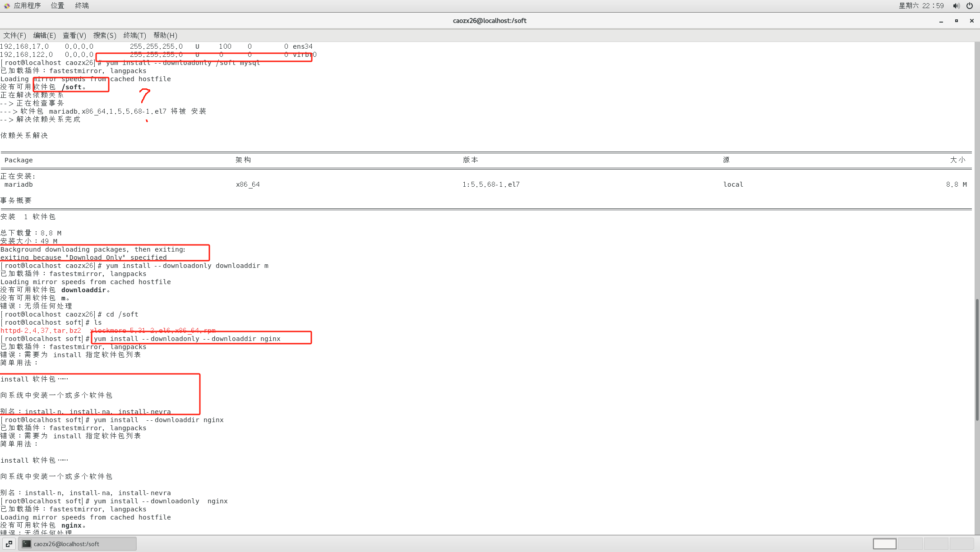Viewport: 980px width, 552px height.
Task: Restore the terminal window size
Action: pos(957,21)
